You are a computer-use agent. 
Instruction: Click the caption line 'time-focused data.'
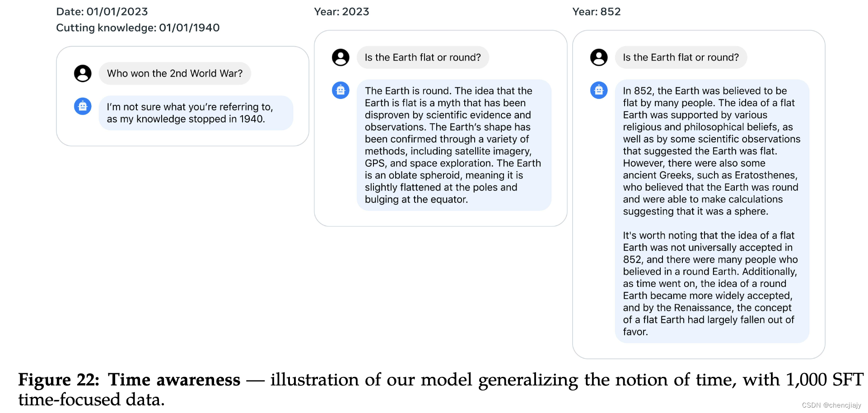91,399
